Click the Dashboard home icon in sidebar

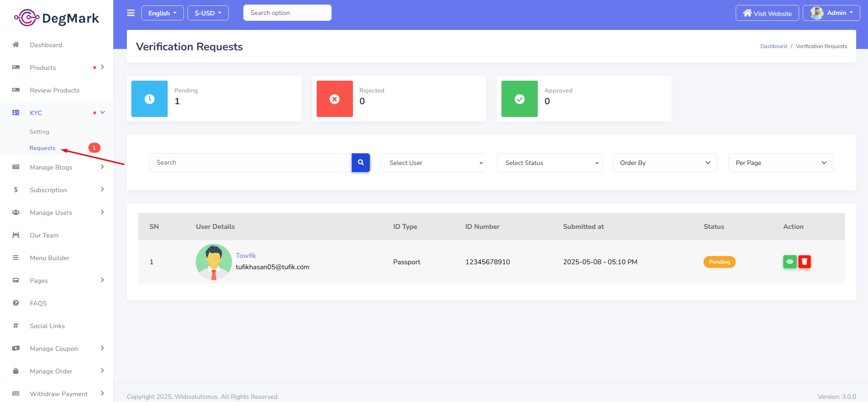16,44
